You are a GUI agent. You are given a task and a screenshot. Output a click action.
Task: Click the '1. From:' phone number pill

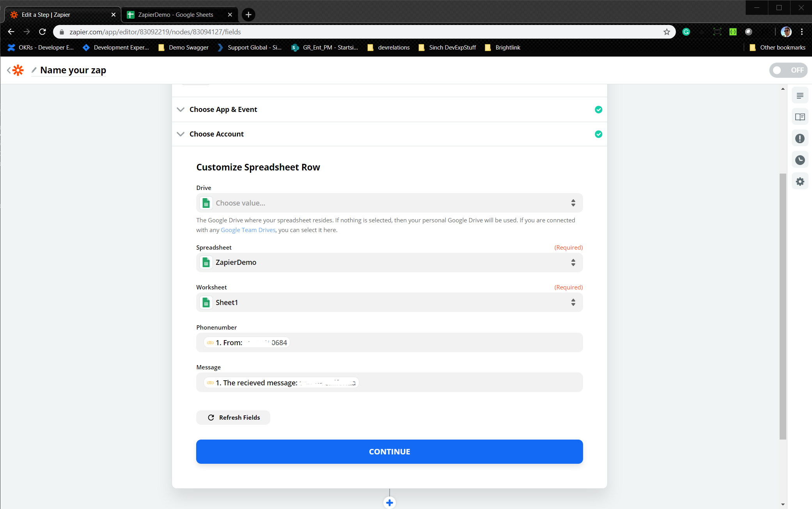247,342
